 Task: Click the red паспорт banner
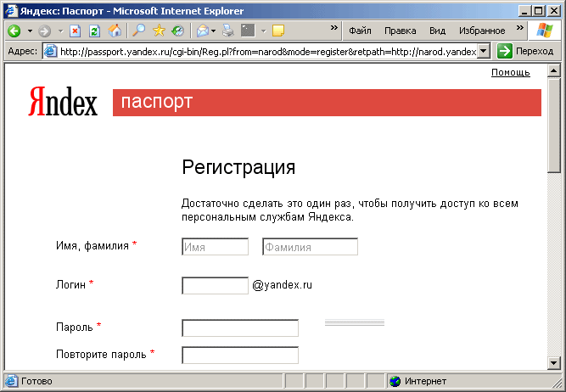pos(327,103)
